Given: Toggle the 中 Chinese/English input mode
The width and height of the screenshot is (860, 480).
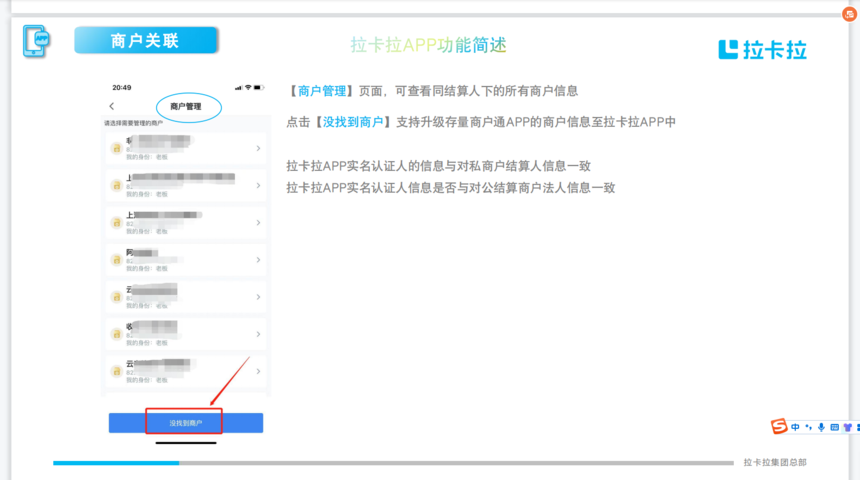Looking at the screenshot, I should (795, 427).
